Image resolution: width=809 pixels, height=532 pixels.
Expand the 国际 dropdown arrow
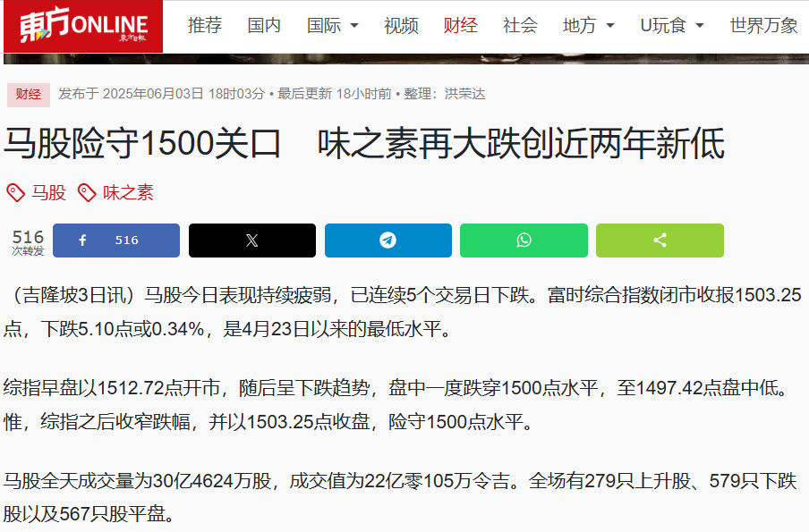[x=354, y=25]
